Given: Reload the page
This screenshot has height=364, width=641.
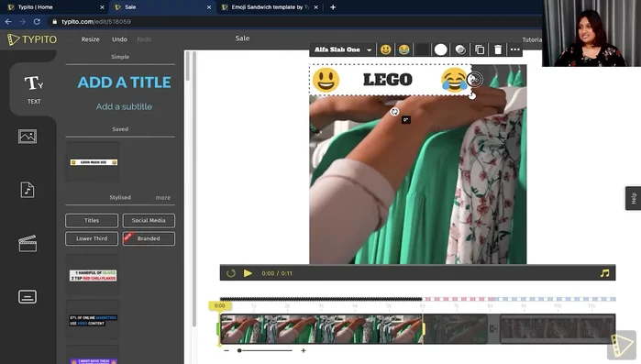Looking at the screenshot, I should 37,22.
